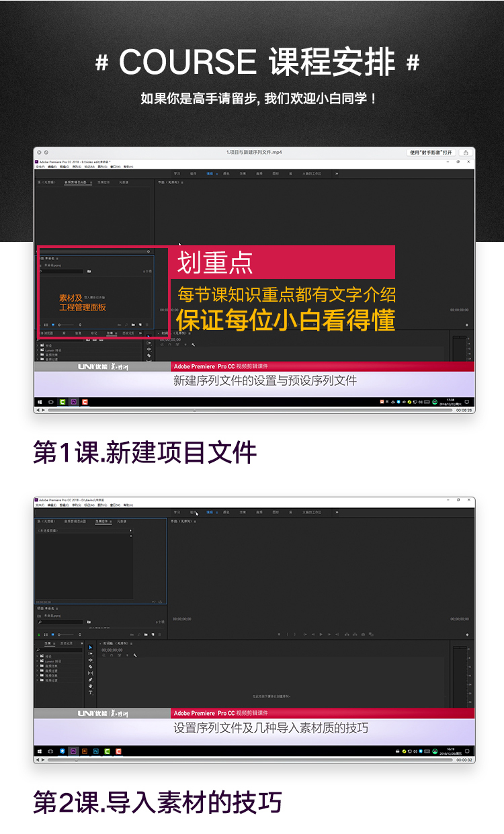The image size is (504, 834).
Task: Click Illustrator taskbar icon in lesson 2 screenshot
Action: tap(85, 751)
